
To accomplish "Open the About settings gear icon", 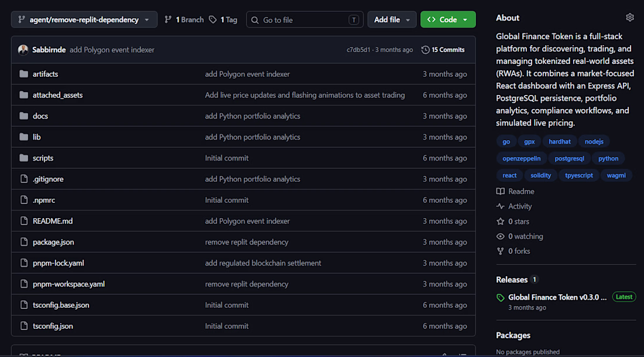I will tap(629, 17).
